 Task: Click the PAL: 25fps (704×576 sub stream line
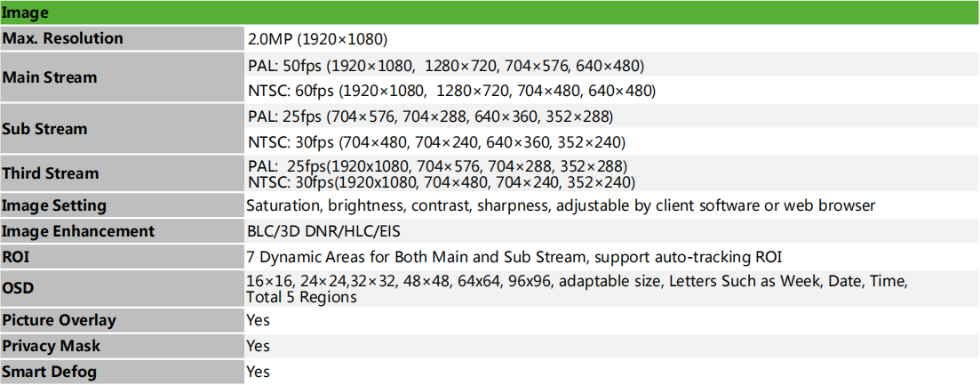[431, 116]
